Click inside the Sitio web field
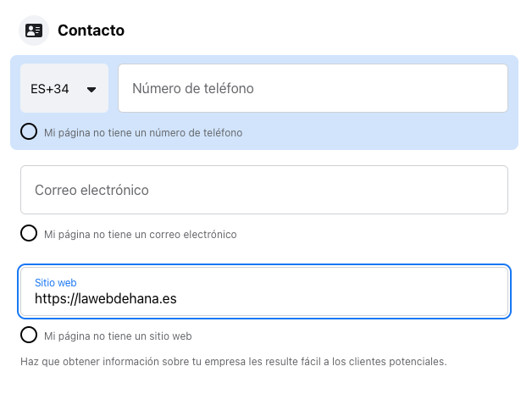 coord(264,291)
